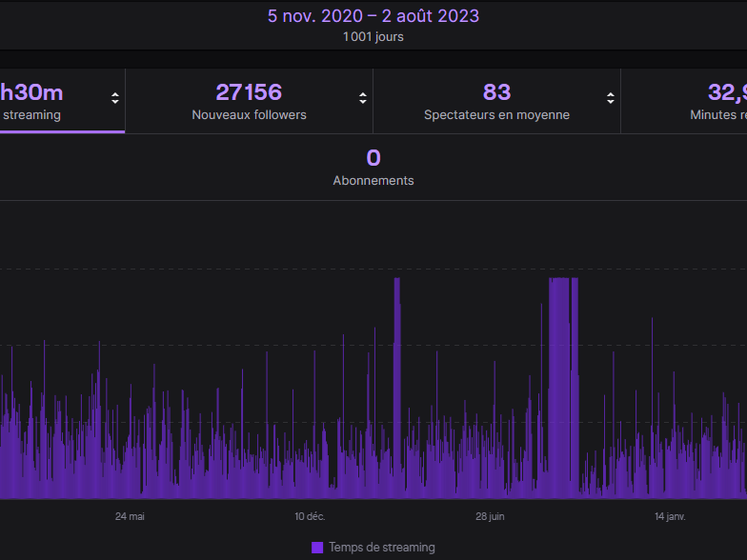Open the partially visible Minutes metric tab
This screenshot has width=747, height=560.
pyautogui.click(x=716, y=101)
